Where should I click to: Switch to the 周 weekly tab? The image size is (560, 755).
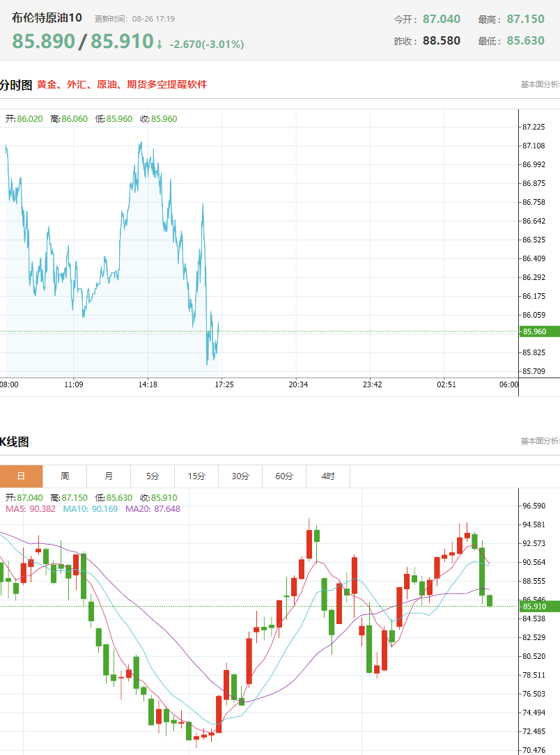click(x=65, y=476)
